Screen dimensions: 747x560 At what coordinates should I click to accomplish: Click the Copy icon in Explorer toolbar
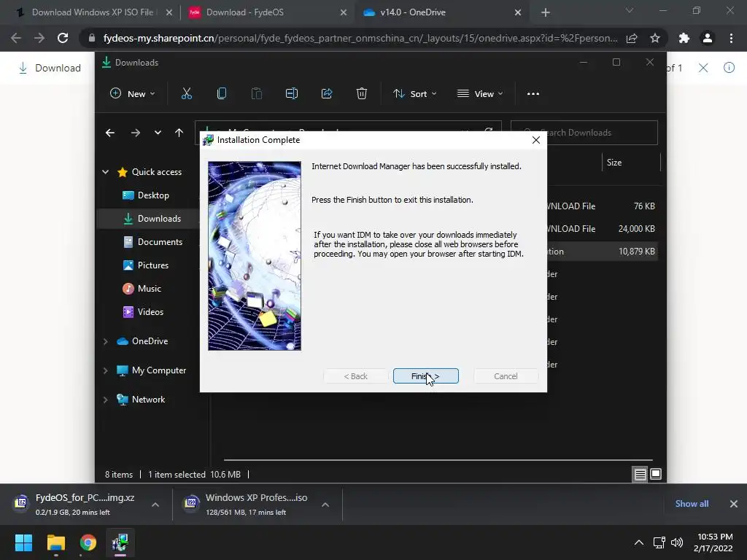click(x=222, y=94)
